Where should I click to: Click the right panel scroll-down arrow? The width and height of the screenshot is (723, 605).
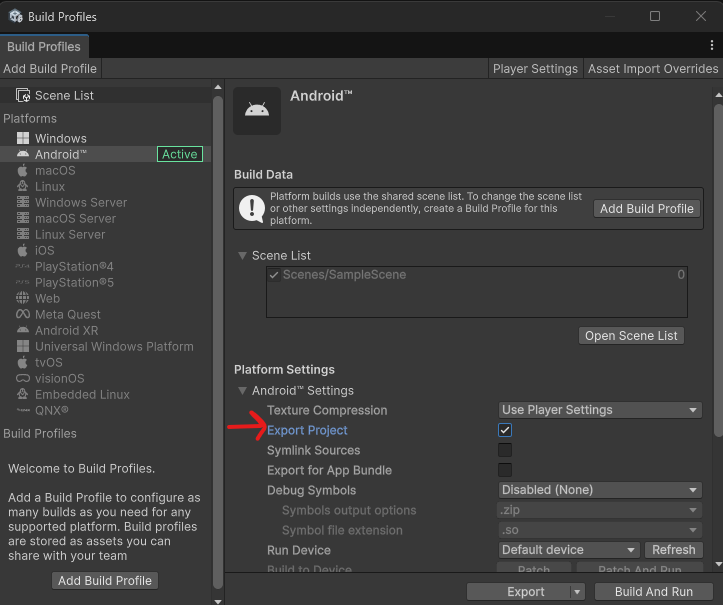point(718,564)
